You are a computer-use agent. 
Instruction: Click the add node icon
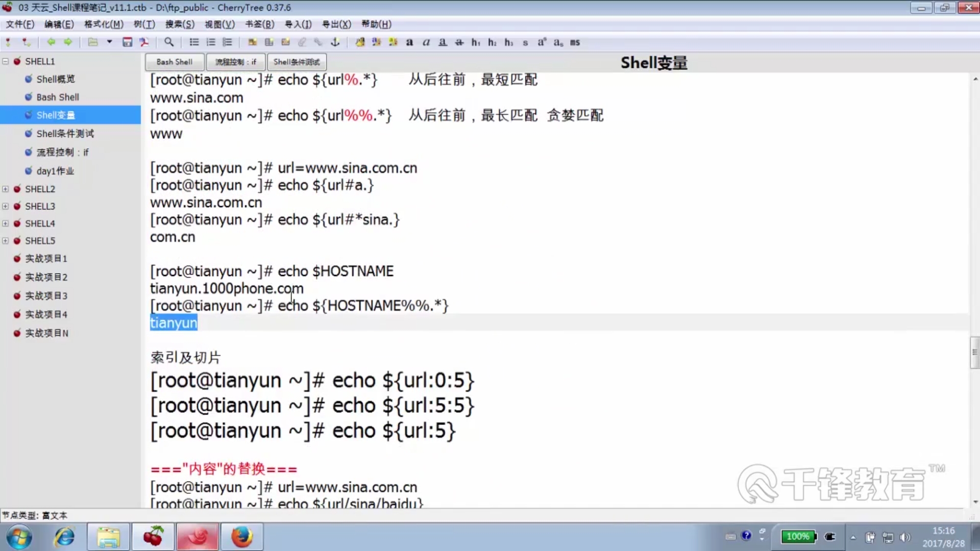(x=8, y=42)
